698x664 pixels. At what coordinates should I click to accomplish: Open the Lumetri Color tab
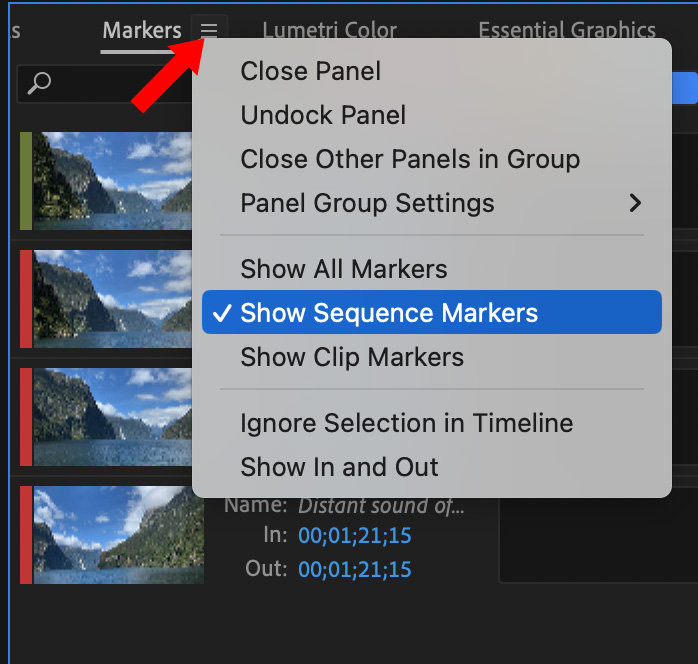(x=329, y=31)
